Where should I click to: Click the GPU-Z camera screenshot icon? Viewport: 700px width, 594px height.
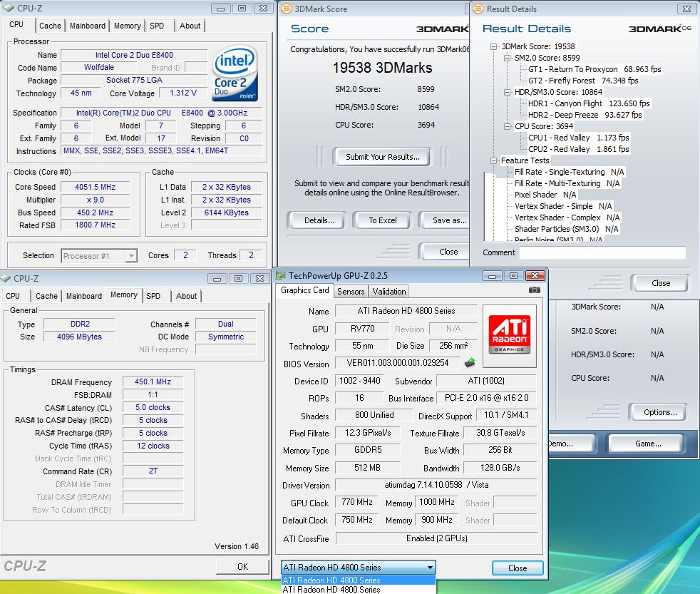535,290
